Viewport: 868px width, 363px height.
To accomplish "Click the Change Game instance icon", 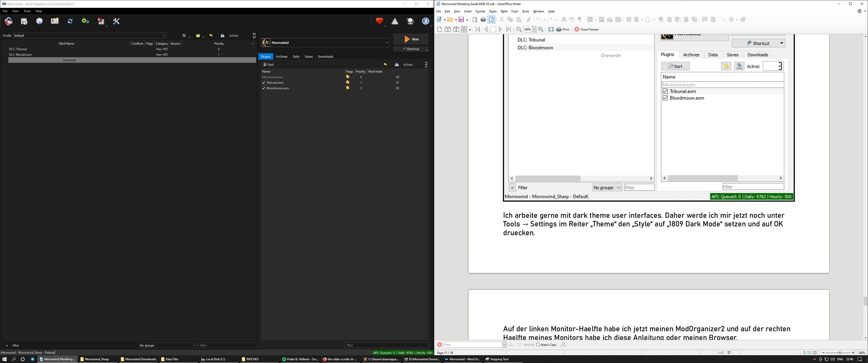I will [9, 21].
